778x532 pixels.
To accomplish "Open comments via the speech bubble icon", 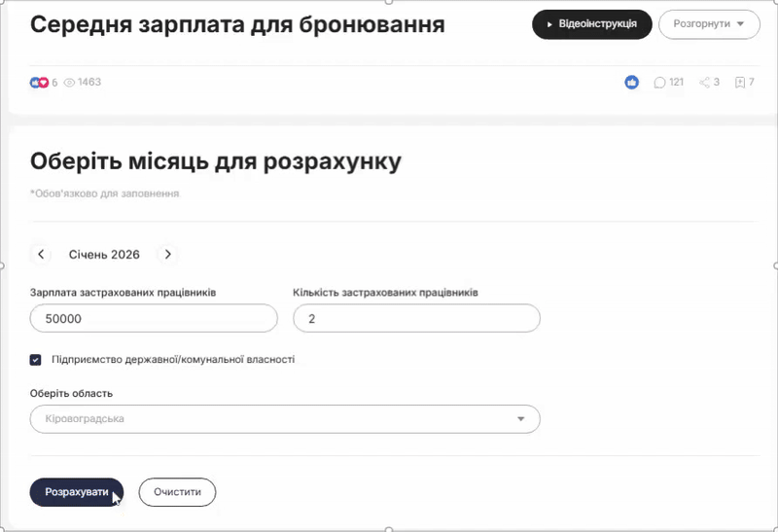I will [660, 83].
